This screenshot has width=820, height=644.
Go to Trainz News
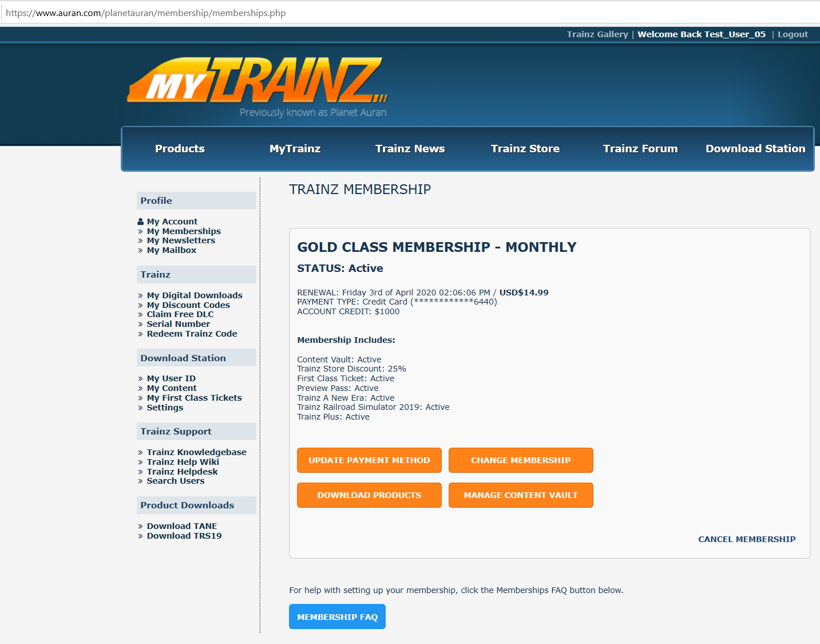click(410, 149)
